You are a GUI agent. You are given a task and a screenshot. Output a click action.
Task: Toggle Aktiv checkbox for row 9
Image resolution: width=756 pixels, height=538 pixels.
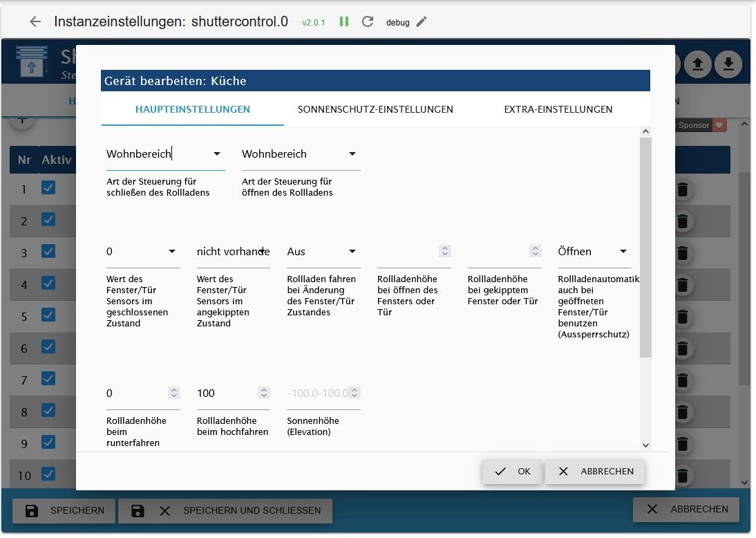(x=48, y=442)
